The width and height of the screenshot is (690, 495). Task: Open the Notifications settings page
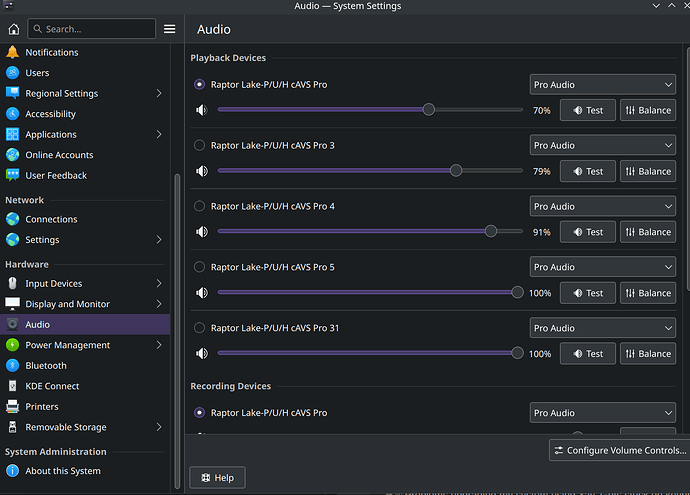click(x=85, y=52)
